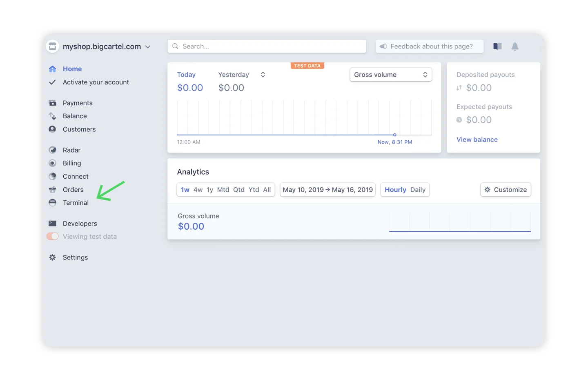This screenshot has width=588, height=372.
Task: Click the Settings gear icon in sidebar
Action: [x=52, y=257]
